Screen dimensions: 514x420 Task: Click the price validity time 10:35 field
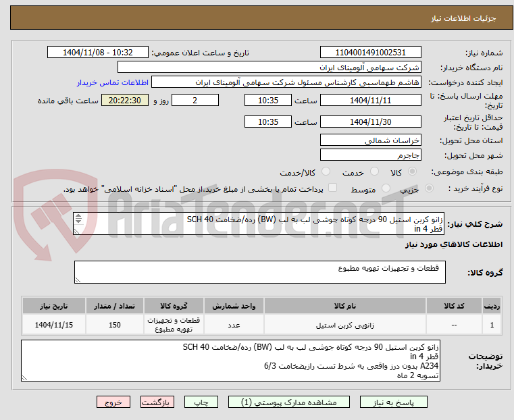coord(268,122)
